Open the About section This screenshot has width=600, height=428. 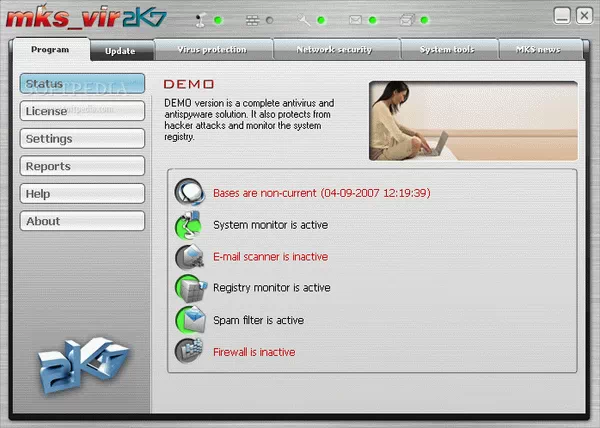[x=82, y=221]
